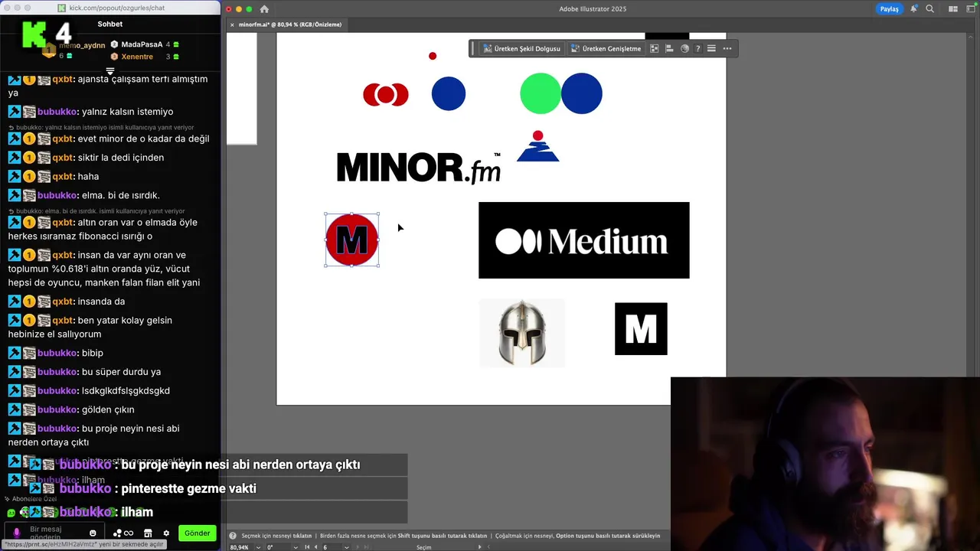This screenshot has width=980, height=551.
Task: Select the Spartan helmet image
Action: point(522,333)
